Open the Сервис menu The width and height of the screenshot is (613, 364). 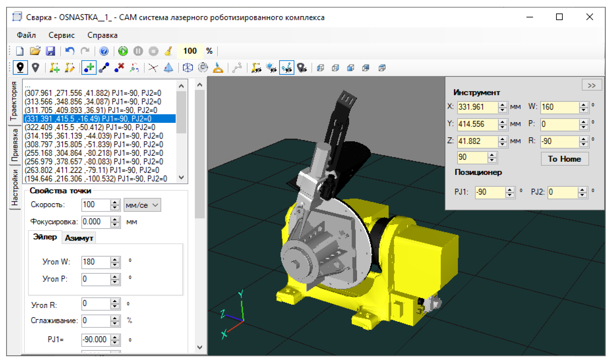[61, 35]
